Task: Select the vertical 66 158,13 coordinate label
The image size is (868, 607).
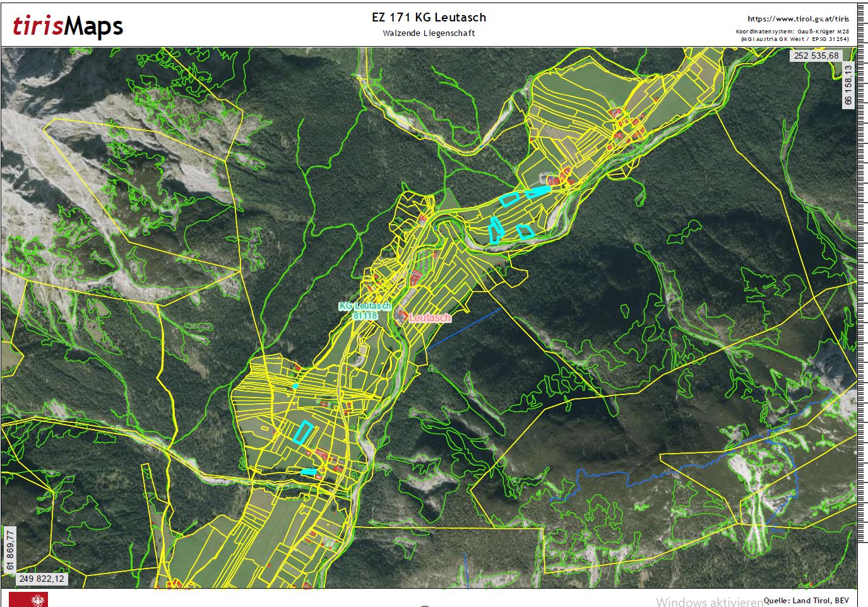Action: coord(848,85)
